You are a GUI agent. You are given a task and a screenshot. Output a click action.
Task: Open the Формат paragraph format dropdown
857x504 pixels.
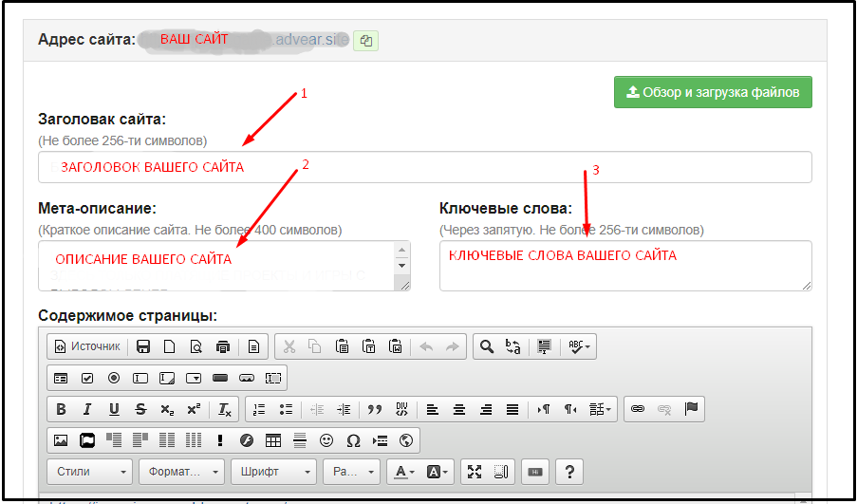pyautogui.click(x=181, y=472)
